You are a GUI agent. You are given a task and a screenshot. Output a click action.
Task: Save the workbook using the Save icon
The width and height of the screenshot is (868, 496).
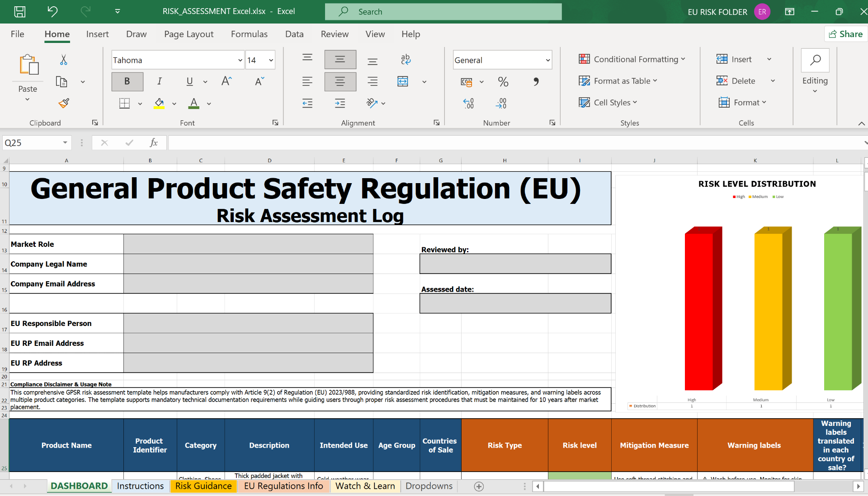(x=19, y=12)
